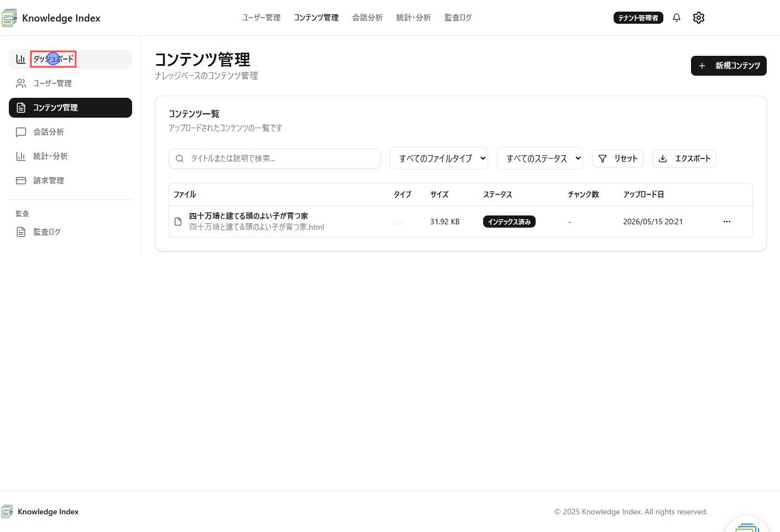Open settings gear icon
The height and width of the screenshot is (532, 780).
[x=699, y=18]
